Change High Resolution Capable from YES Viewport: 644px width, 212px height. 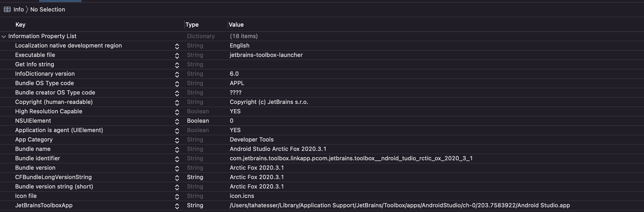click(235, 111)
